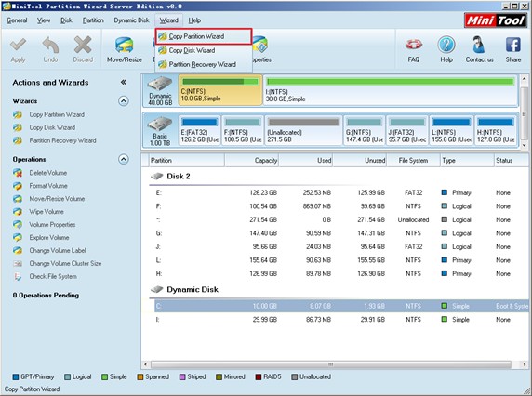This screenshot has height=396, width=532.
Task: Select the I:(NTFS) 30.0 GB partition block
Action: [391, 90]
